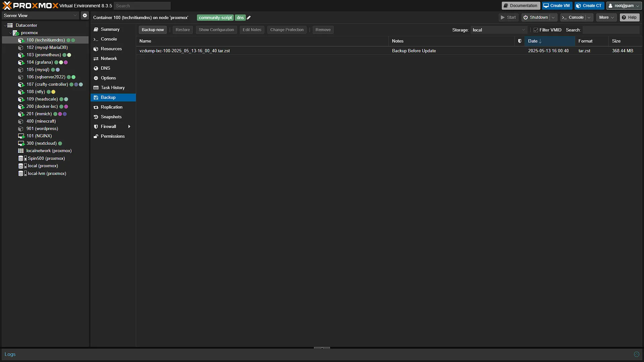Click the Network arrows icon

click(x=96, y=59)
